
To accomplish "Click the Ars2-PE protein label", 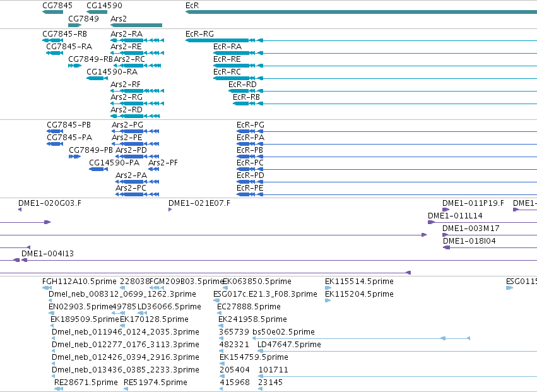I will [x=127, y=138].
